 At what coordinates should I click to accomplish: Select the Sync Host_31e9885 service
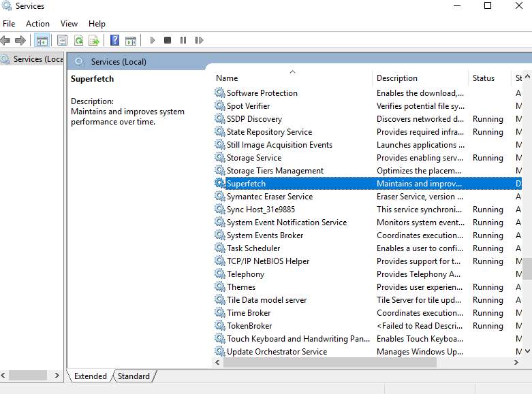click(368, 209)
